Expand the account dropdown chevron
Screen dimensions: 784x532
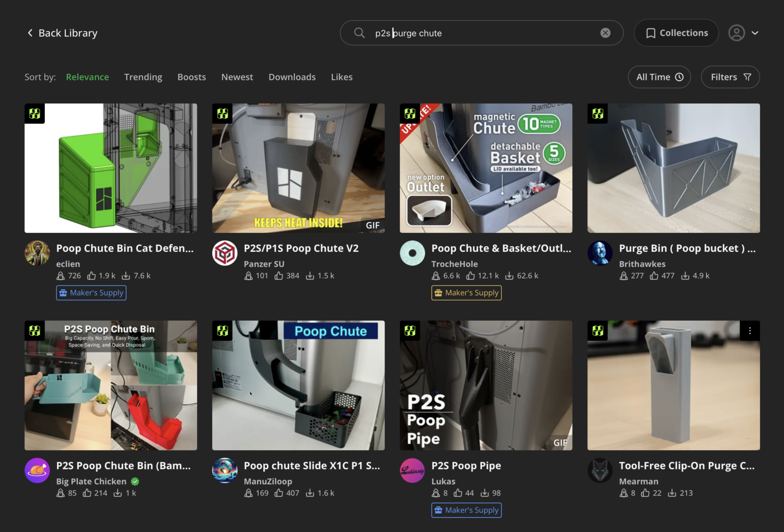[x=755, y=33]
